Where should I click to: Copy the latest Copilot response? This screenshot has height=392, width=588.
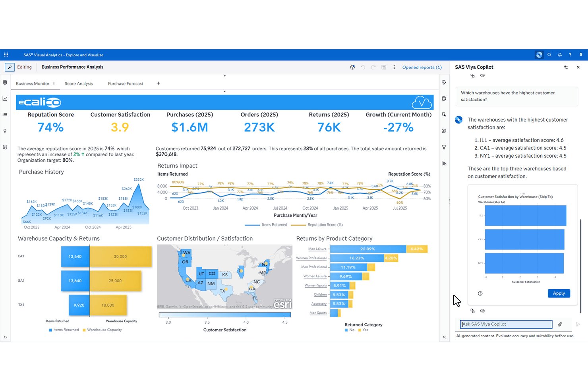point(472,311)
